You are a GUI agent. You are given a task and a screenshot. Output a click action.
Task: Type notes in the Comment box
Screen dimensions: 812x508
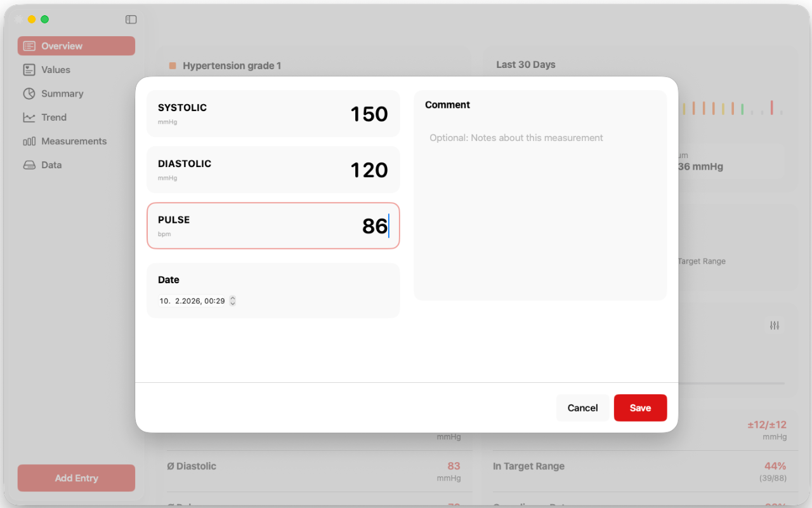coord(540,203)
